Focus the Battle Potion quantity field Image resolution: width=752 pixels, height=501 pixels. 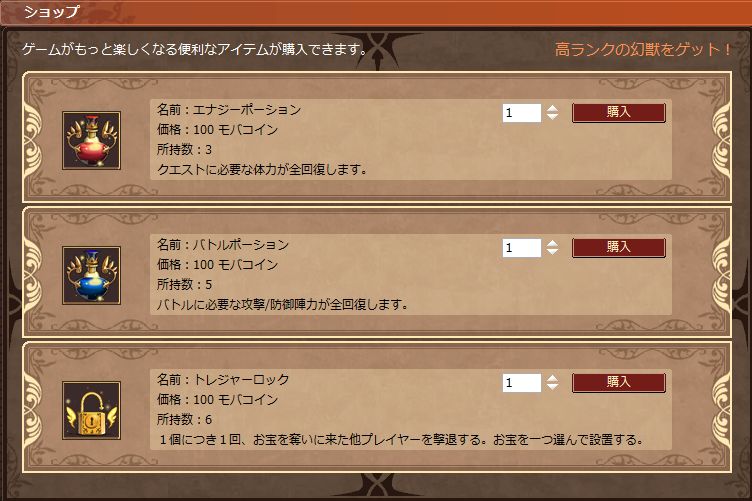[x=521, y=248]
